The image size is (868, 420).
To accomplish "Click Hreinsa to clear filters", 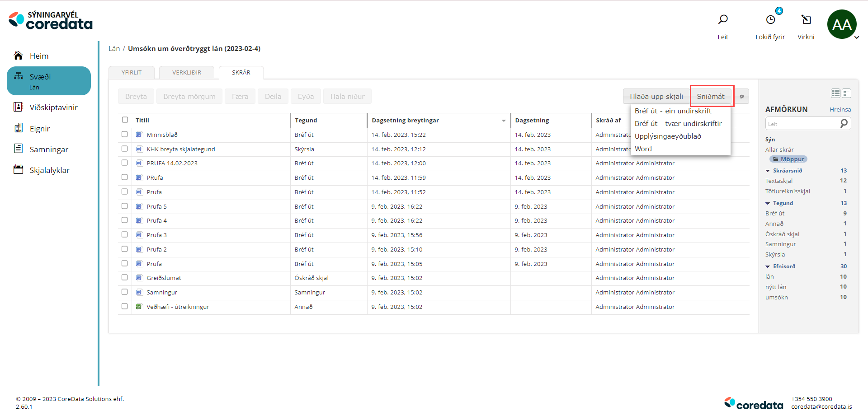I will [840, 109].
